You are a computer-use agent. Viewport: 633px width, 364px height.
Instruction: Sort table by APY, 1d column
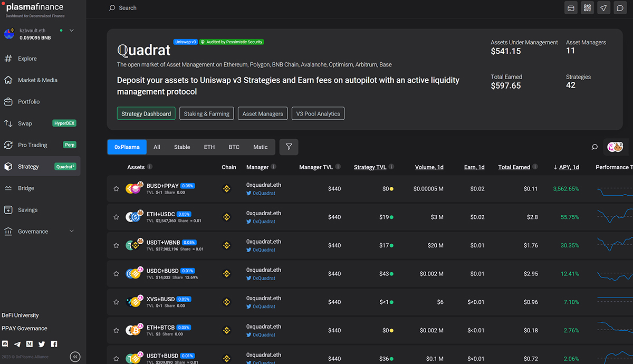click(x=566, y=167)
